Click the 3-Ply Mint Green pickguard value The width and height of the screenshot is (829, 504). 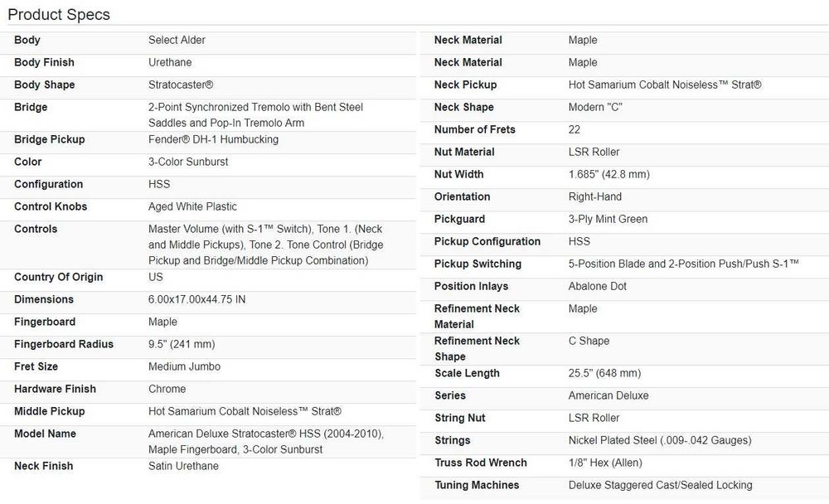pos(608,219)
